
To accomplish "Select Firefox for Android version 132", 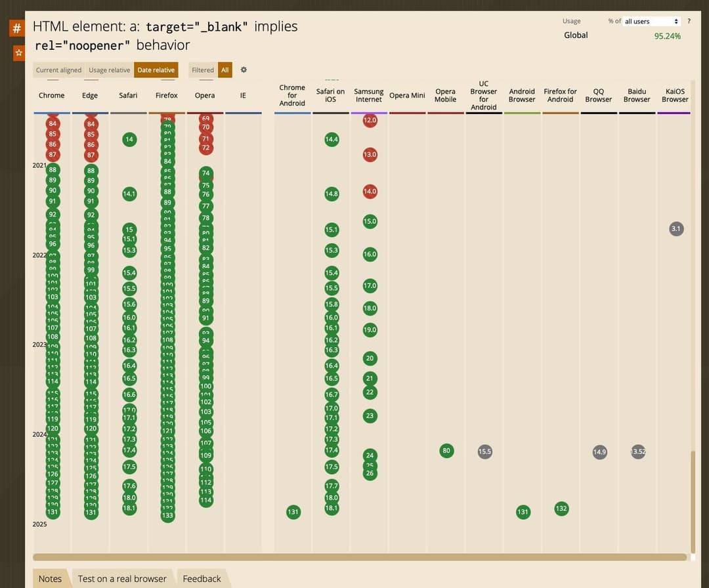I will point(561,509).
